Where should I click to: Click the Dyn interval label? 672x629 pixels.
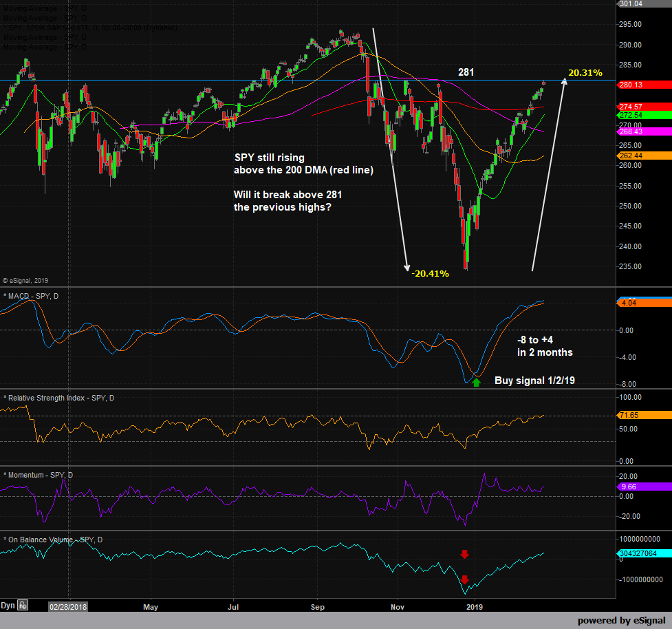pyautogui.click(x=8, y=606)
